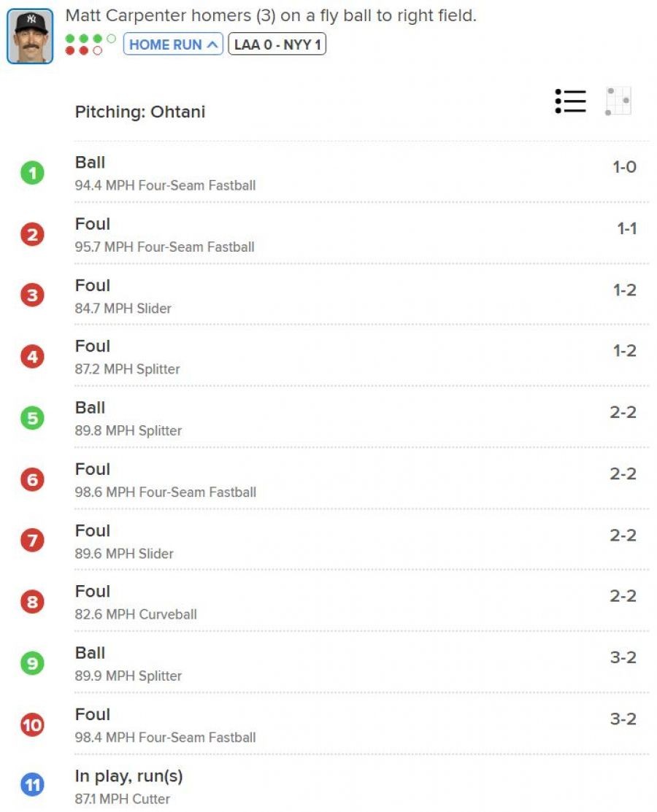Select red pitch 4 splitter icon
This screenshot has height=812, width=657.
click(33, 357)
